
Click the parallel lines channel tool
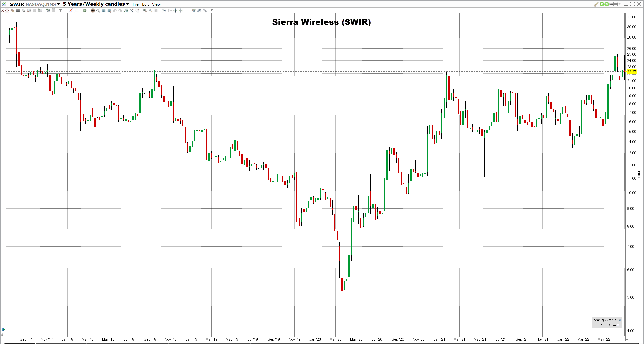pos(137,10)
